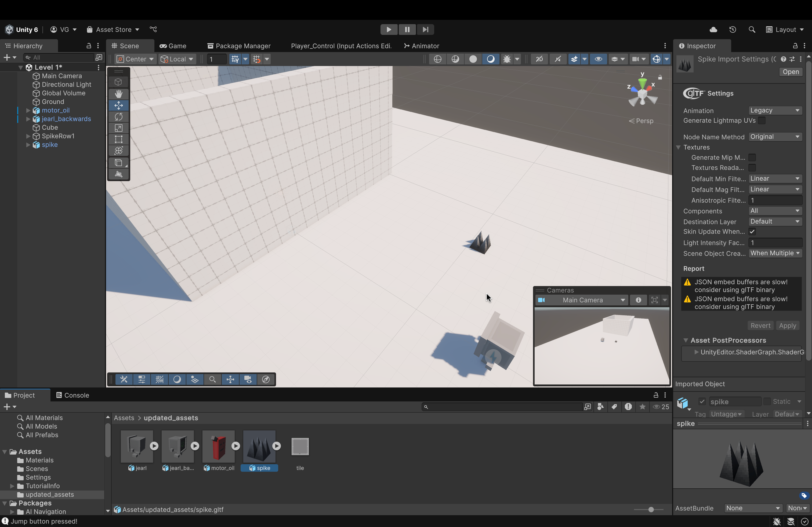Open the Undo History icon
The width and height of the screenshot is (812, 527).
click(733, 30)
